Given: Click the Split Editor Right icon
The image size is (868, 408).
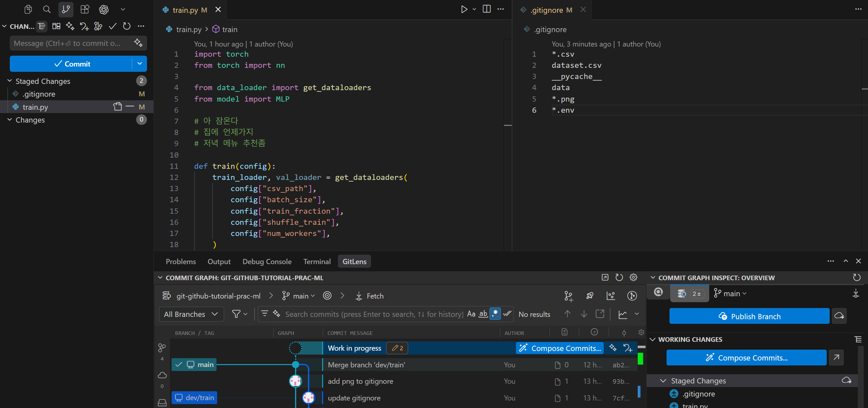Looking at the screenshot, I should tap(486, 10).
